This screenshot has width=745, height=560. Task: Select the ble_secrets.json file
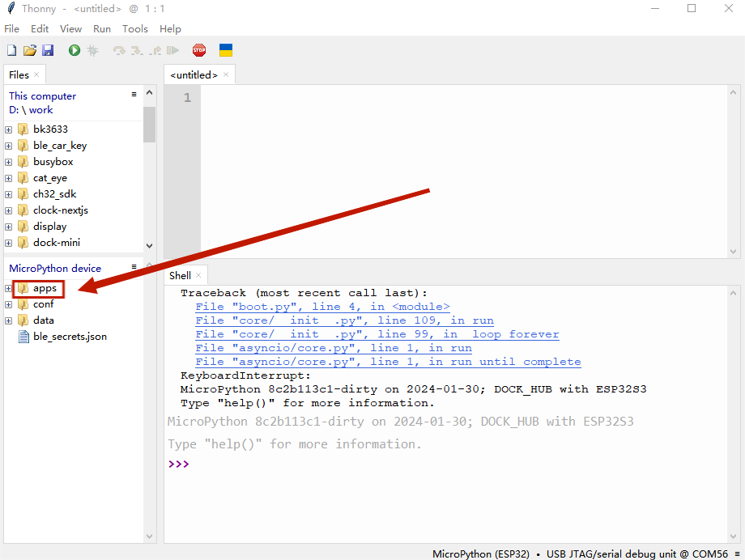coord(70,337)
